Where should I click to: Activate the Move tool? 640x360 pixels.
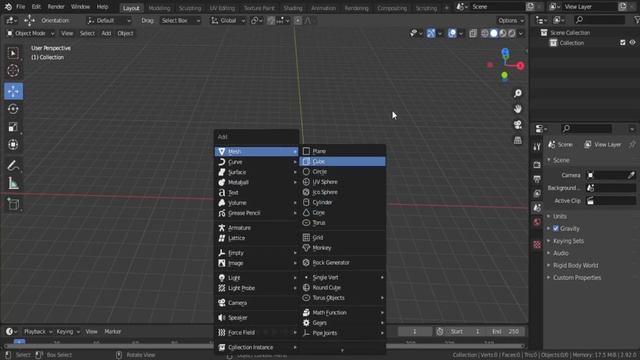point(13,91)
